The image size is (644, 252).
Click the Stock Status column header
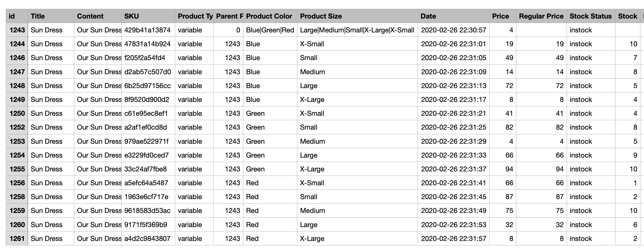point(591,16)
